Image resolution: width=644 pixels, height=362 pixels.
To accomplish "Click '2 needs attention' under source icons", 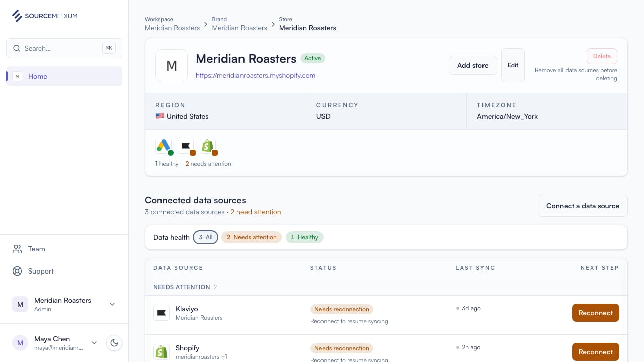I will 208,164.
